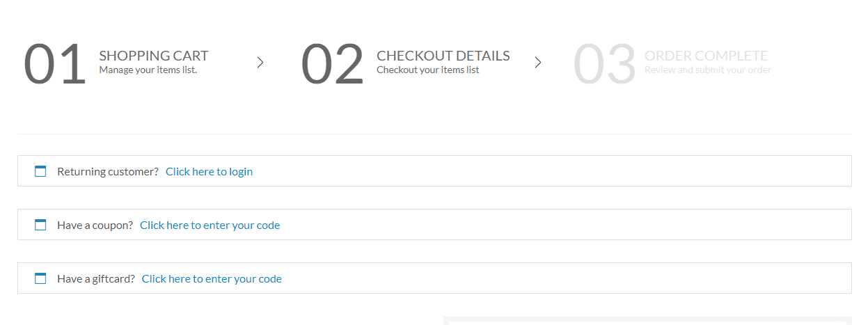This screenshot has height=325, width=868.
Task: Click the large 01 step number
Action: click(54, 65)
